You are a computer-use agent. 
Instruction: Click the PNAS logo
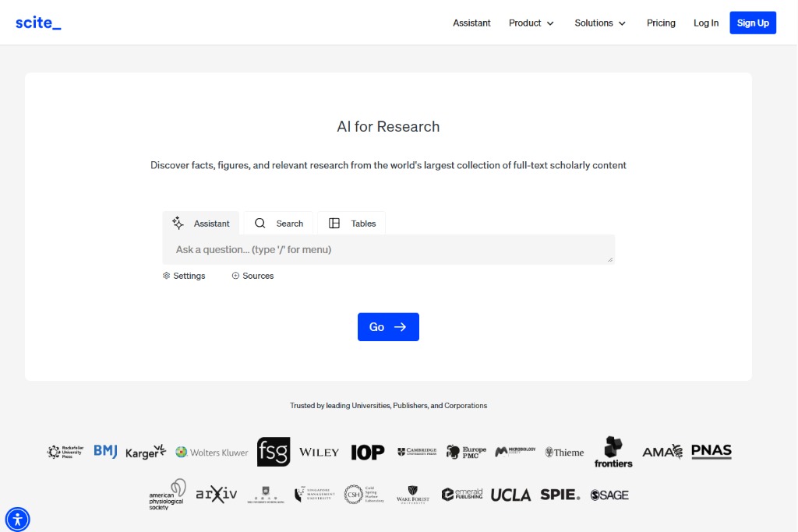tap(711, 451)
